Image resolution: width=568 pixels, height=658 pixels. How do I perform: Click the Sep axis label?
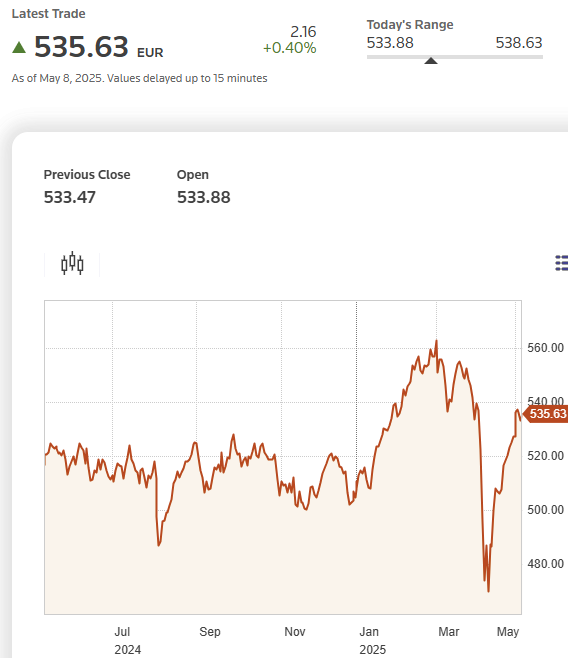(210, 632)
